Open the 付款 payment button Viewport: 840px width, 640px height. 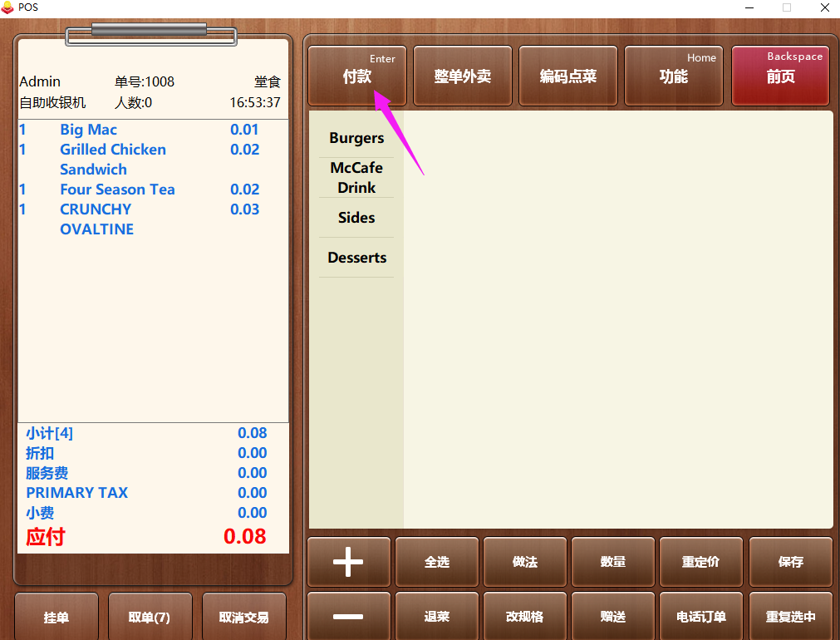[357, 76]
